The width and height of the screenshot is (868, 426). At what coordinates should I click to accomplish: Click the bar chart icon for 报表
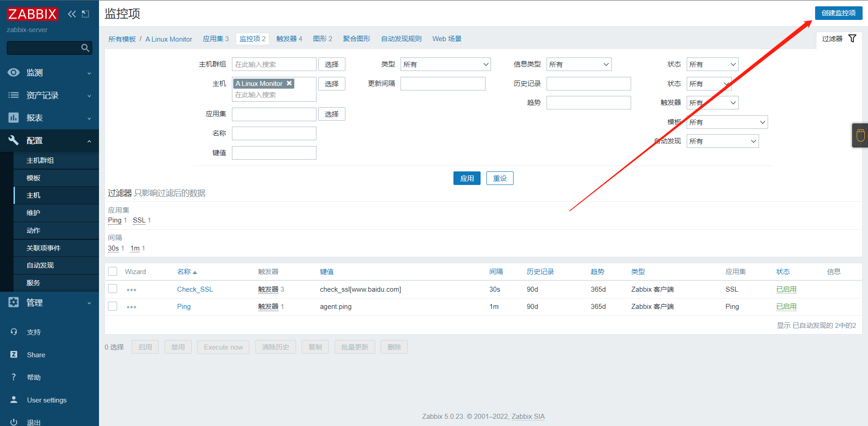point(14,118)
